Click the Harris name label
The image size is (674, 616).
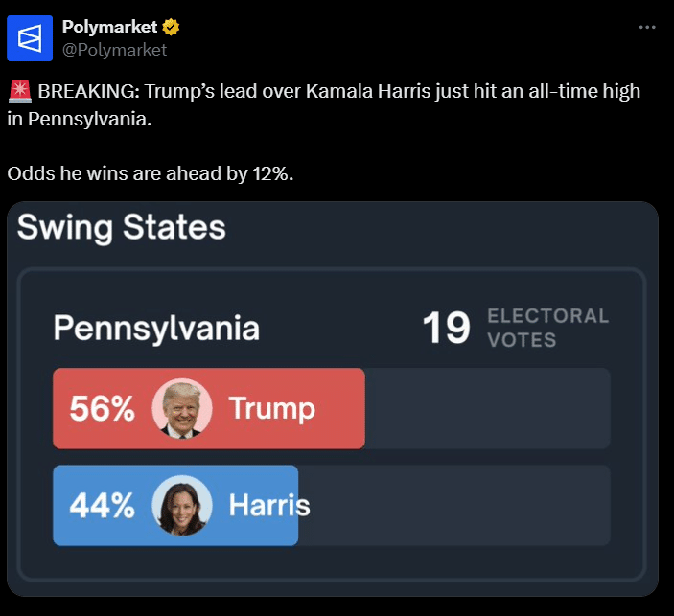269,505
